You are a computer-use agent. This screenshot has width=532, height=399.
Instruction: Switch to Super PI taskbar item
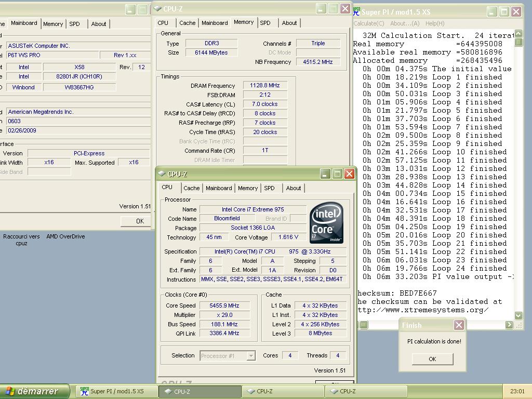(x=116, y=392)
